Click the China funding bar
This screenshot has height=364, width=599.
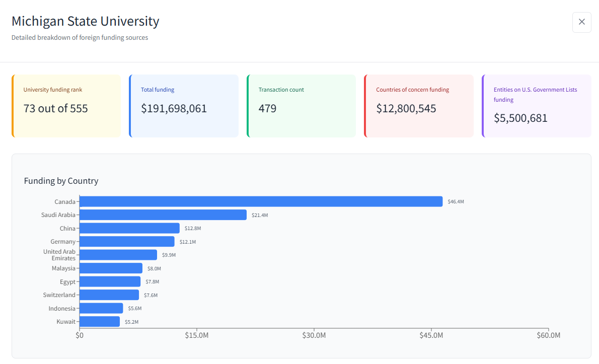click(129, 228)
